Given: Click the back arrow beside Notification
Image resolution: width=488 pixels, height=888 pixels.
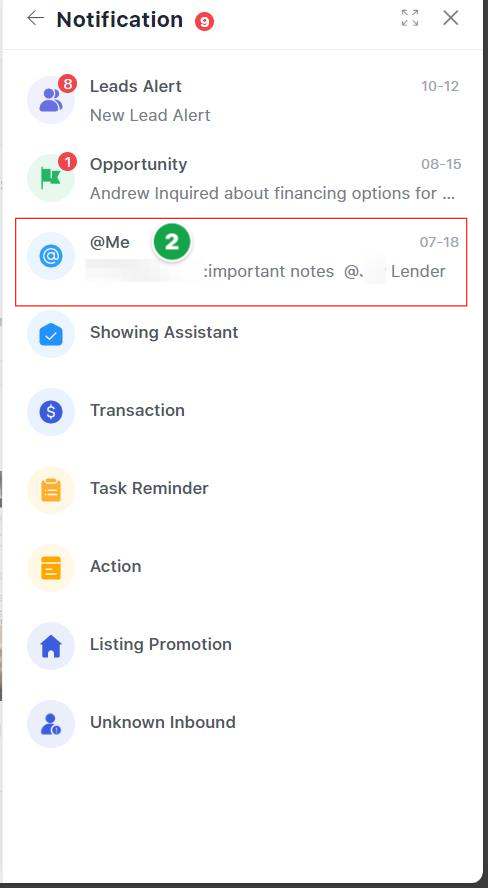Looking at the screenshot, I should point(35,18).
